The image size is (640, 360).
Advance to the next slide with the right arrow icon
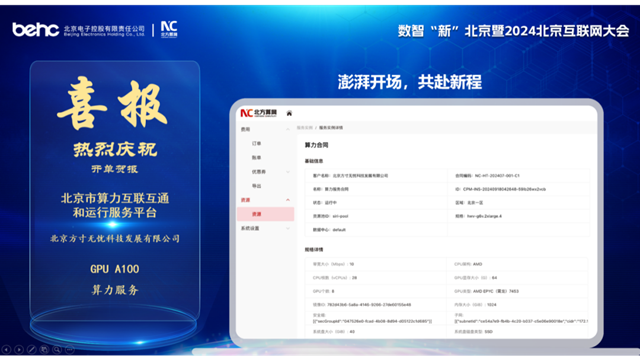pos(19,349)
